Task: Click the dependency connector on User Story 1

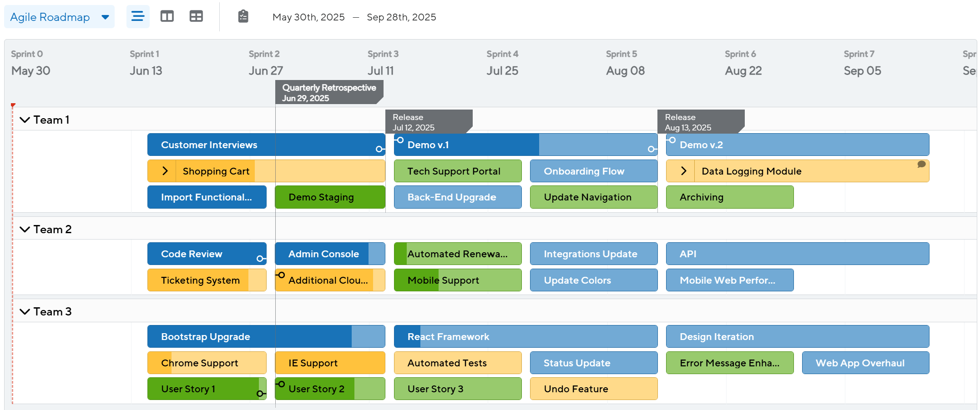Action: [x=260, y=394]
